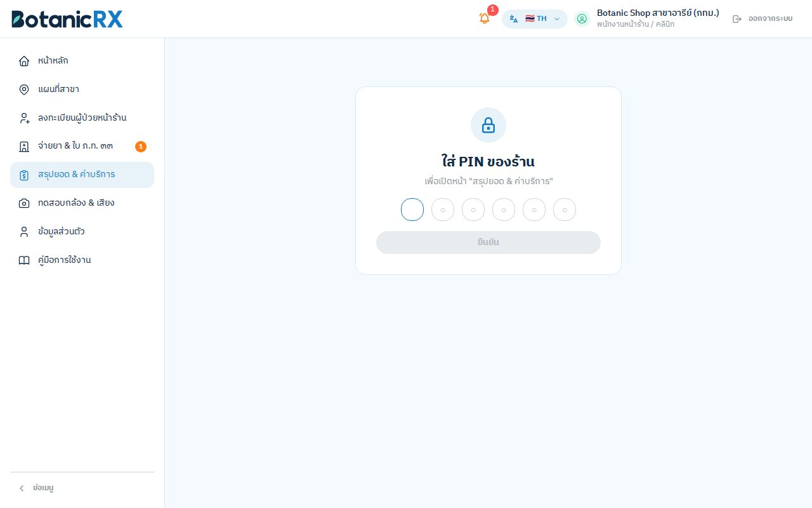Click the Thai flag icon
The height and width of the screenshot is (508, 812).
pyautogui.click(x=530, y=19)
